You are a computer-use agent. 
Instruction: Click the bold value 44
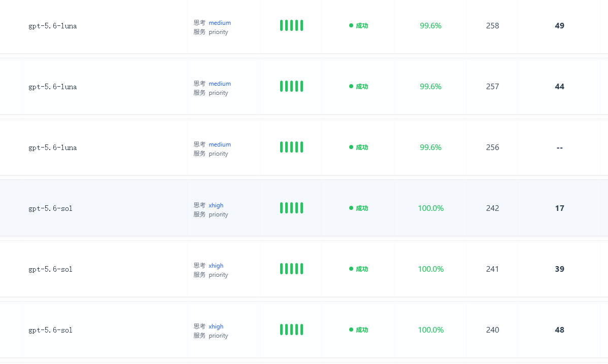point(559,86)
